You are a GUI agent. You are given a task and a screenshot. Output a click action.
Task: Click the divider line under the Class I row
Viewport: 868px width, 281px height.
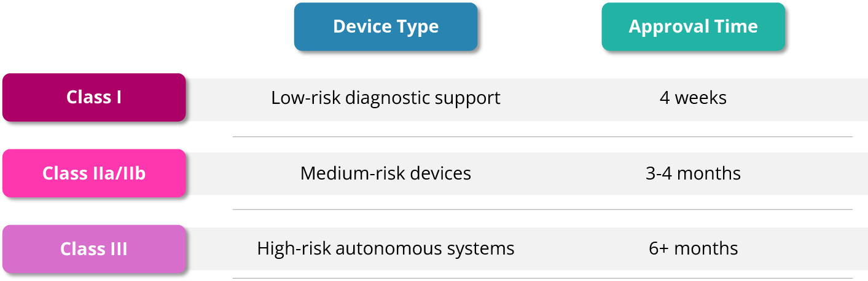542,137
